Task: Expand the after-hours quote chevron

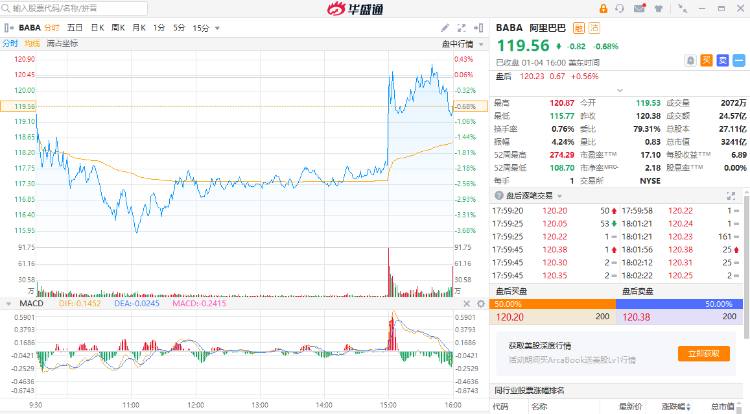Action: pyautogui.click(x=620, y=90)
